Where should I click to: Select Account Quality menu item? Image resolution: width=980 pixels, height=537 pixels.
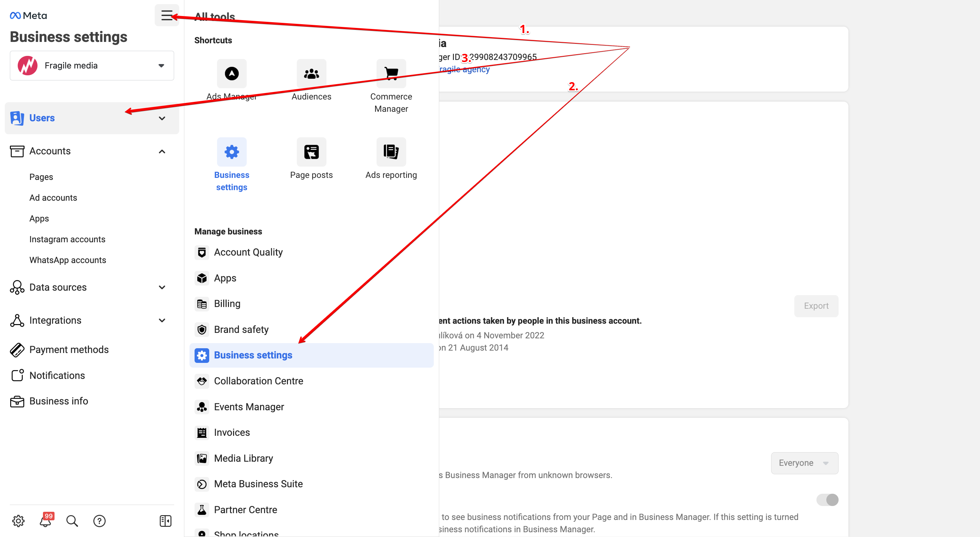(x=248, y=252)
